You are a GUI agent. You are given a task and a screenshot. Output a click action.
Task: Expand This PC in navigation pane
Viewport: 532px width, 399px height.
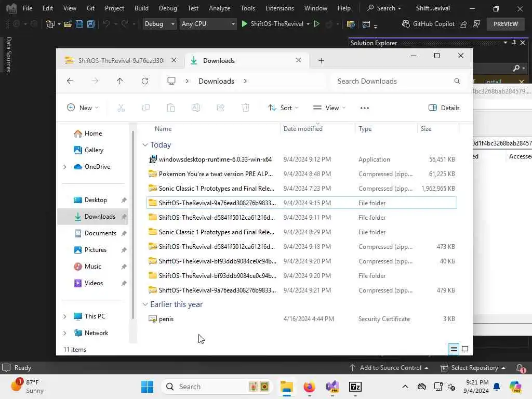[x=65, y=316]
